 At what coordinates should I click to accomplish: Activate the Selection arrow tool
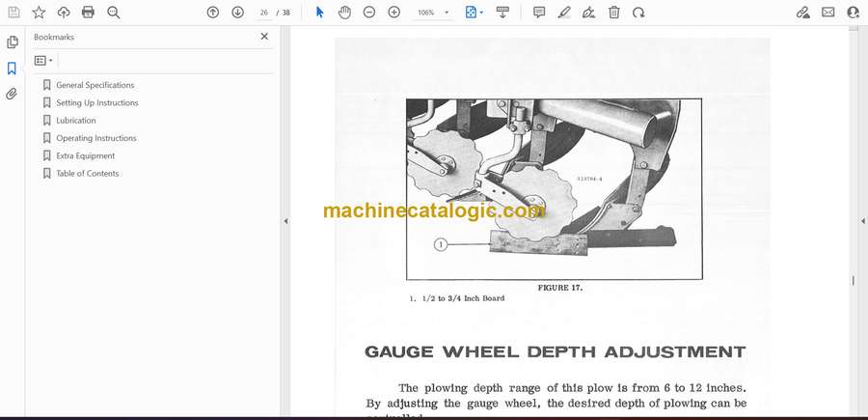319,13
